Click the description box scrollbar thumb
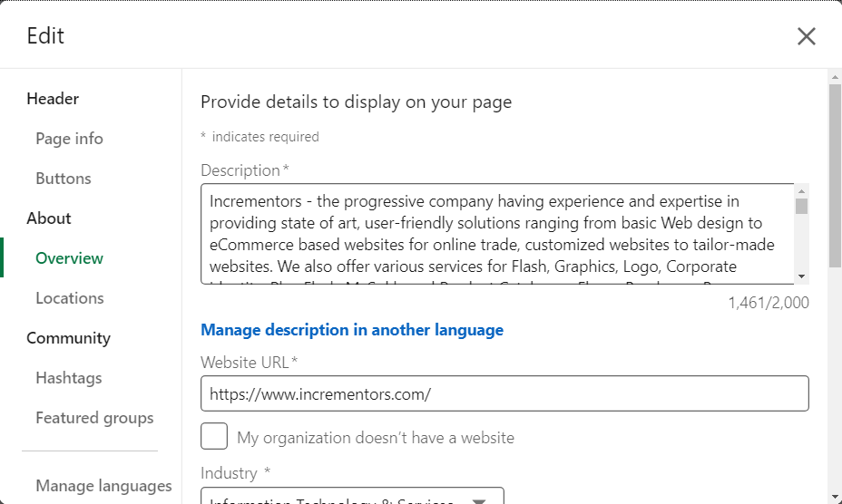Screen dimensions: 842x504 (x=802, y=206)
